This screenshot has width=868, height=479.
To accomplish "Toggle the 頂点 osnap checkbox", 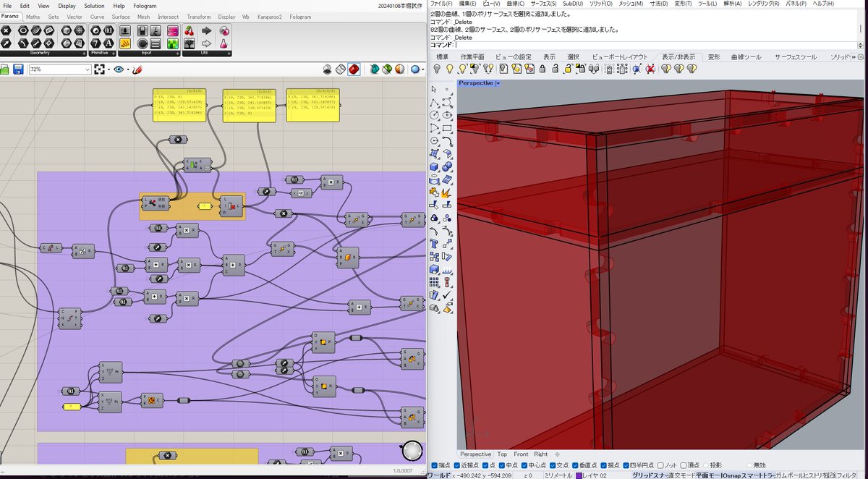I will pos(683,465).
